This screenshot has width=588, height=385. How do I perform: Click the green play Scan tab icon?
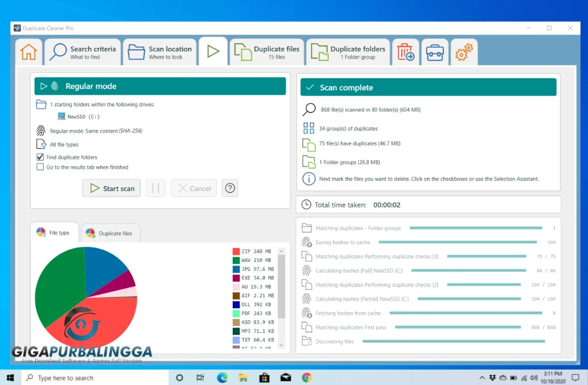213,52
